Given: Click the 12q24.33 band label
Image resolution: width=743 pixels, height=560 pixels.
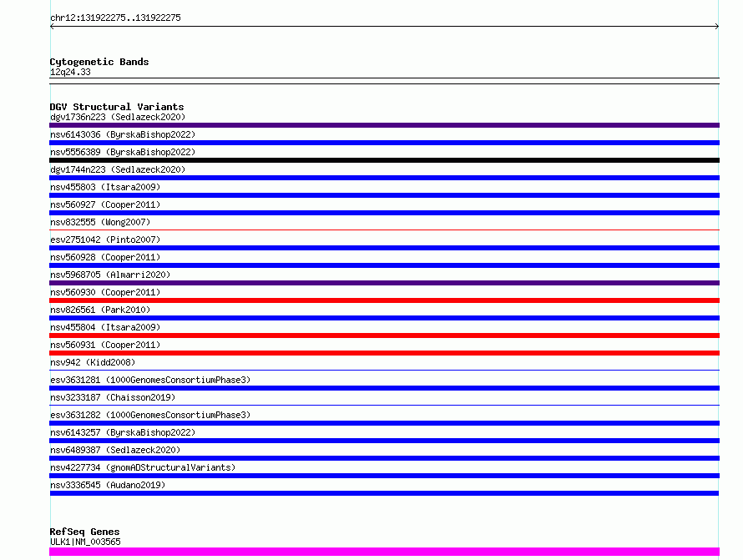Looking at the screenshot, I should click(x=70, y=72).
